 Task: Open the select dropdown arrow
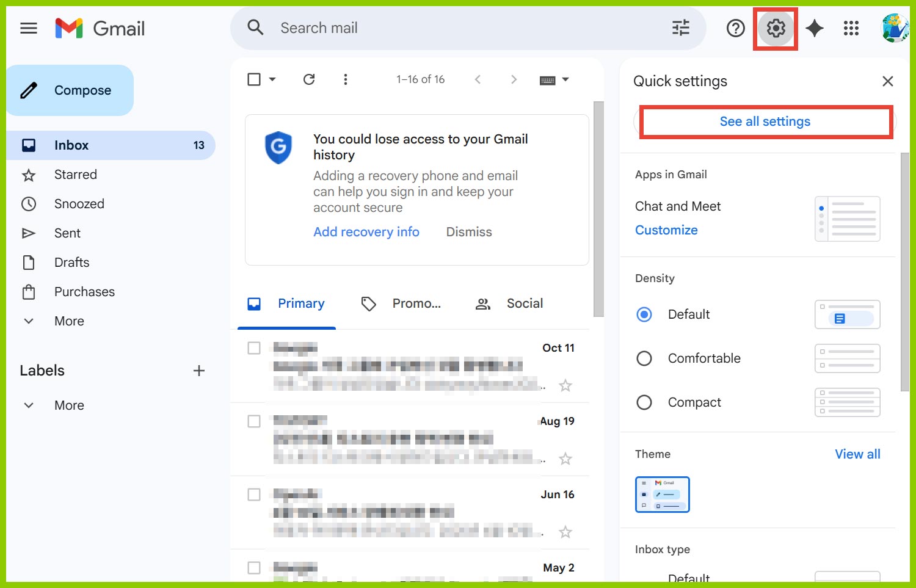point(272,79)
